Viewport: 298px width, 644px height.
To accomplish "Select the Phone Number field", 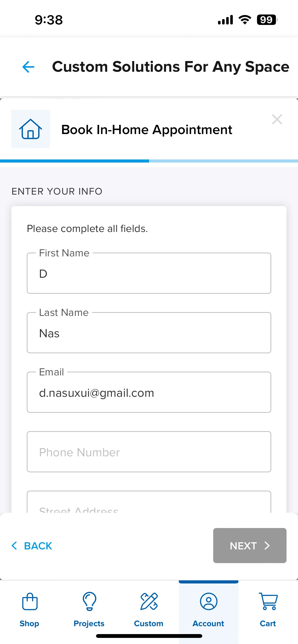I will 149,452.
